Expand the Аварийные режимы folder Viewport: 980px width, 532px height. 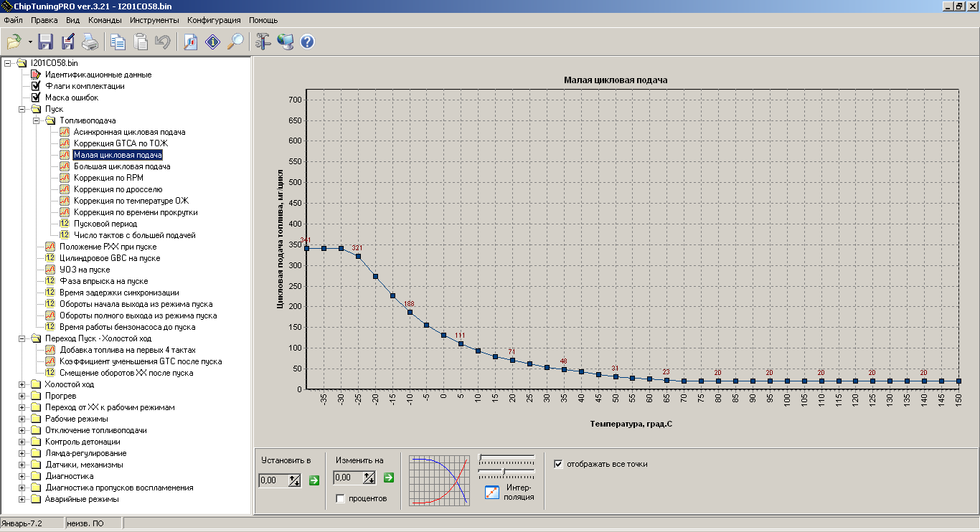(x=22, y=499)
